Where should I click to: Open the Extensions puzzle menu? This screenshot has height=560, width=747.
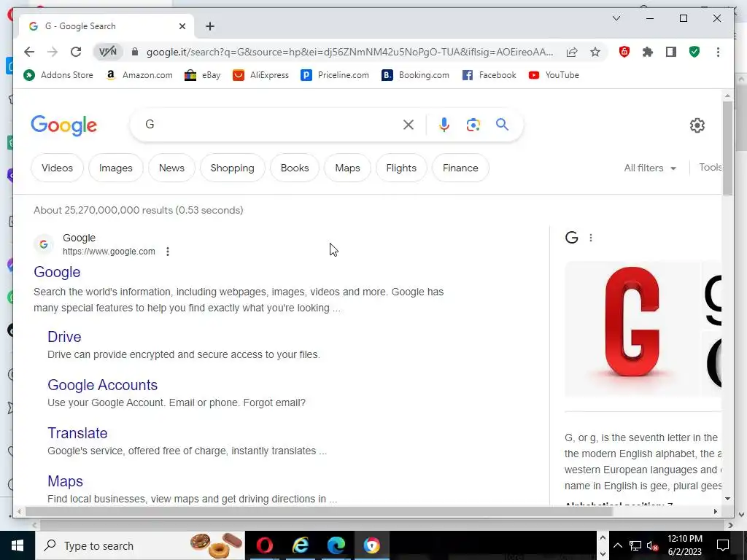coord(648,52)
